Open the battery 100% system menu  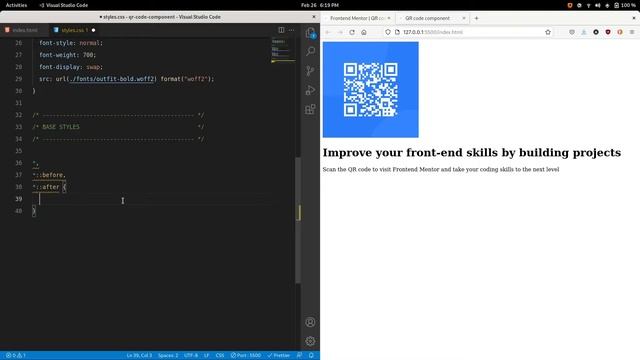pyautogui.click(x=625, y=5)
